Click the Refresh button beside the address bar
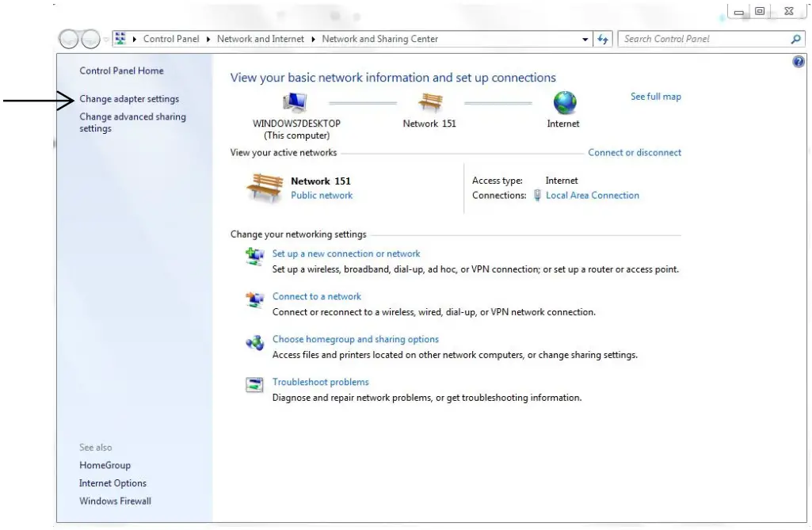812x530 pixels. click(x=602, y=38)
